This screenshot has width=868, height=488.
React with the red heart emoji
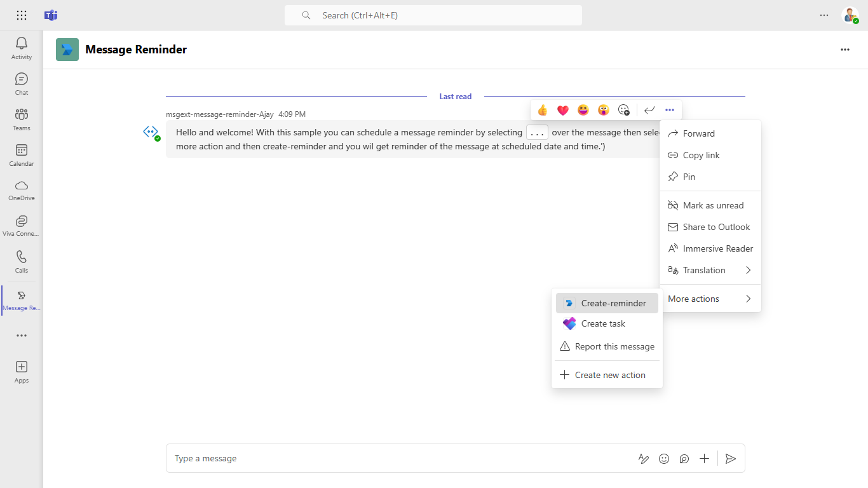click(562, 110)
